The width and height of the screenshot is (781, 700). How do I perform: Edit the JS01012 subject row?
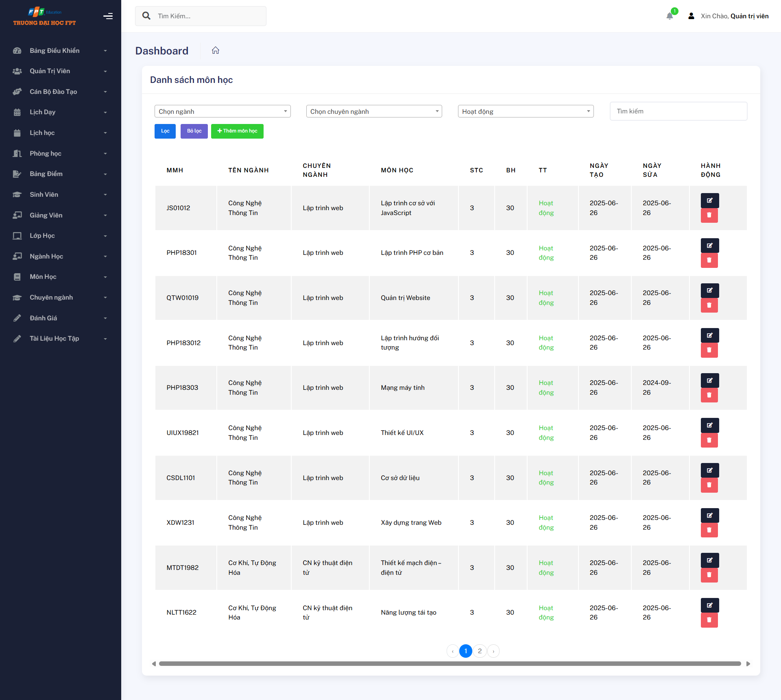(x=709, y=200)
